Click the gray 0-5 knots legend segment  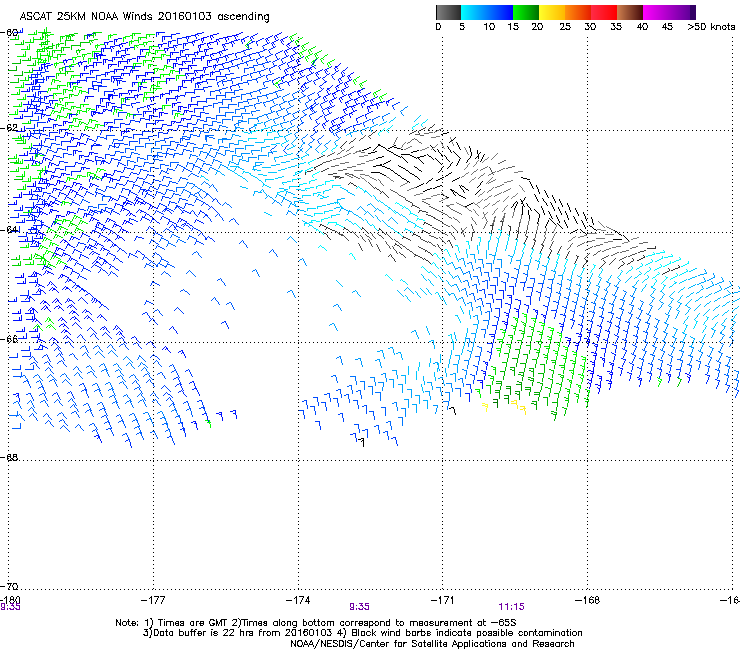click(x=448, y=12)
